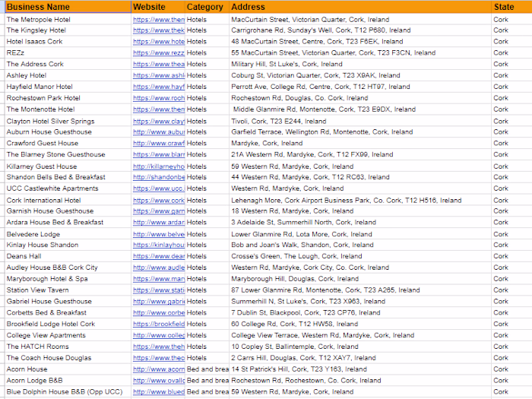Screen dimensions: 532x399
Task: Select address 'Bob and Joan's Walk, Shandon'
Action: (360, 245)
